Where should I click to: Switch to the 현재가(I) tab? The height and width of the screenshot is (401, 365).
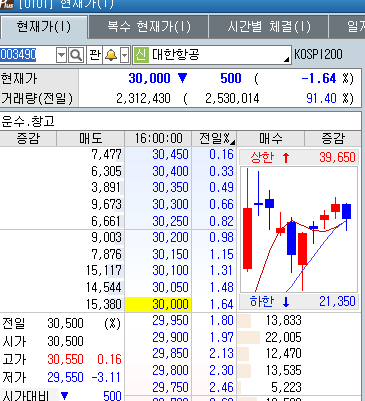(44, 27)
